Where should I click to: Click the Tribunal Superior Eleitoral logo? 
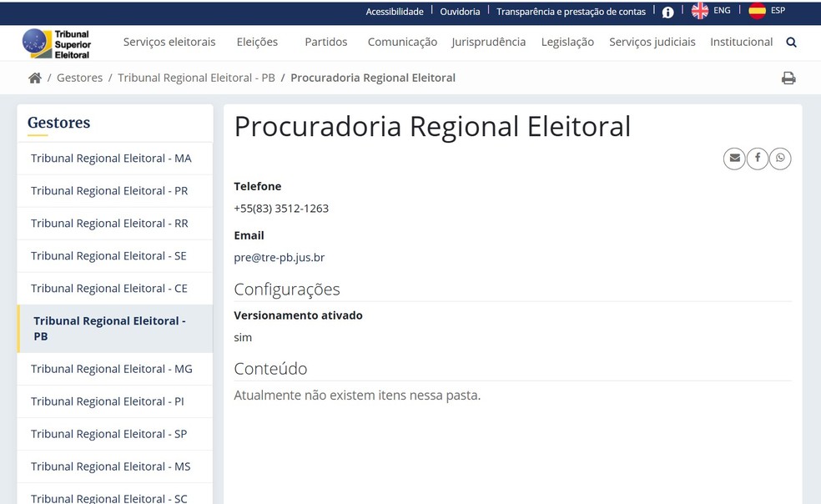point(57,44)
